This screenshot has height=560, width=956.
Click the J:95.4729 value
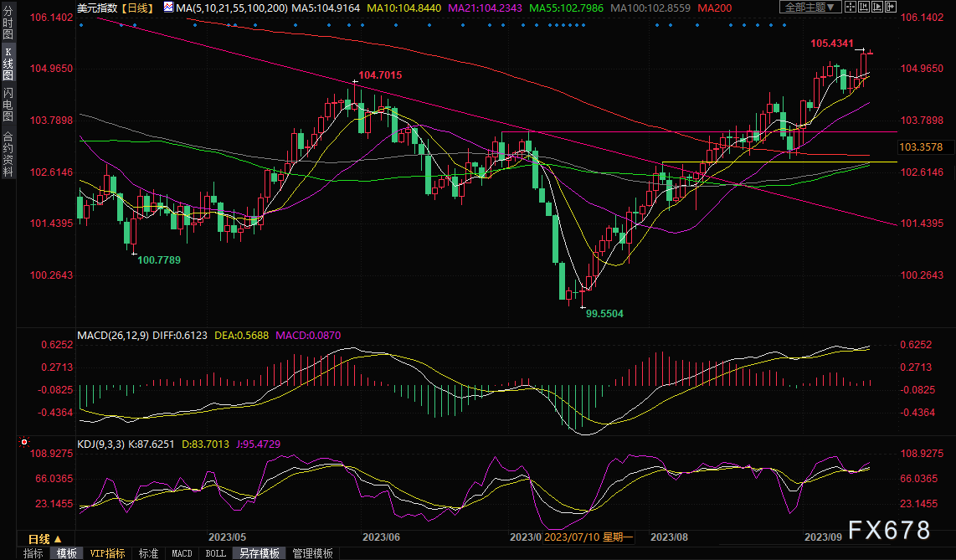click(x=259, y=444)
